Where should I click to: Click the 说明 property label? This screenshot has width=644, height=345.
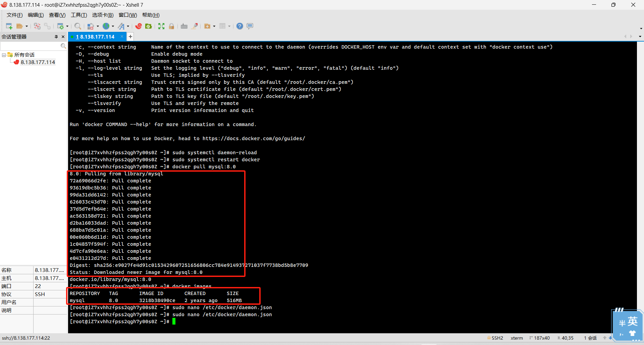click(6, 310)
